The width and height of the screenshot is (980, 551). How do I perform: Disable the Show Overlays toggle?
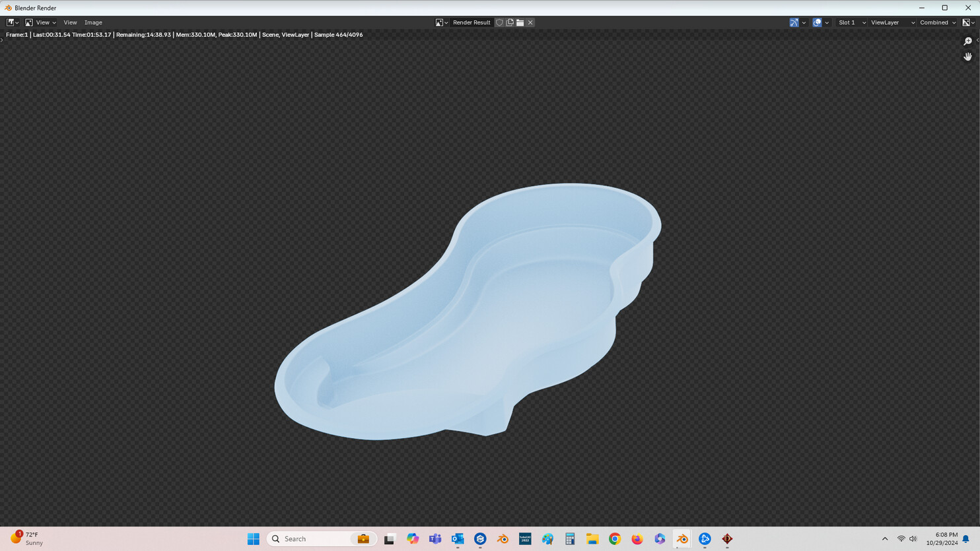point(818,22)
